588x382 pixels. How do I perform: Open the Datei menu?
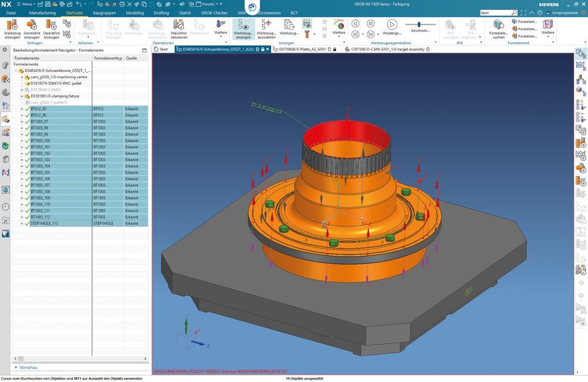click(x=11, y=12)
